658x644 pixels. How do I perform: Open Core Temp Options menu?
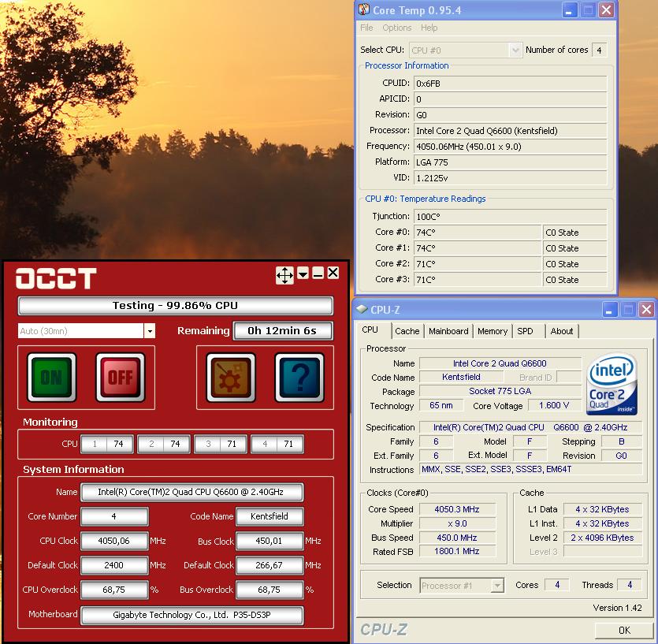[x=397, y=28]
